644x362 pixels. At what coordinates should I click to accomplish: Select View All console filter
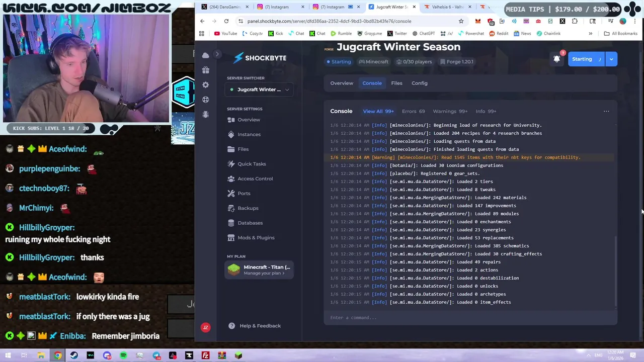378,111
